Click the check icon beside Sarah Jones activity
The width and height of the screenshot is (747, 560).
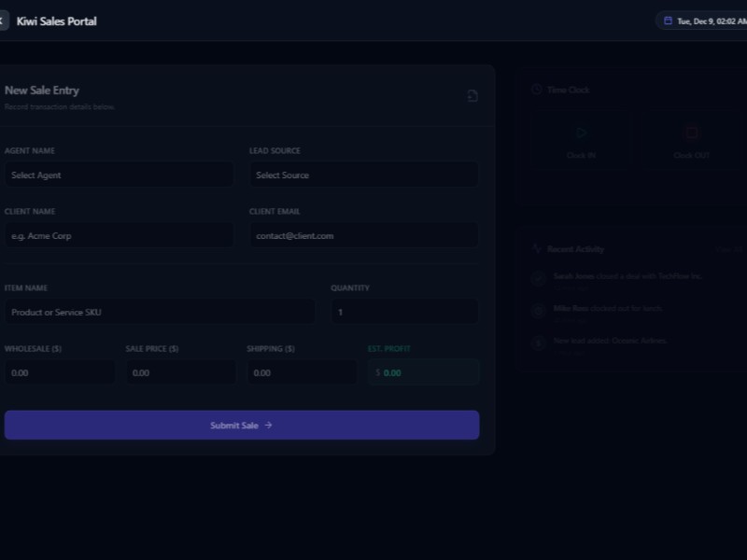pos(538,278)
